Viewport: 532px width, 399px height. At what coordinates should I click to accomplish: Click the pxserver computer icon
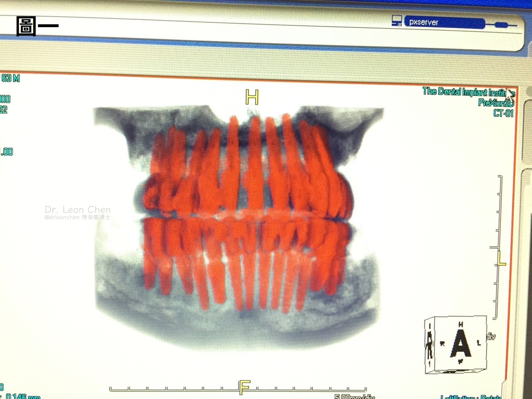click(x=397, y=21)
